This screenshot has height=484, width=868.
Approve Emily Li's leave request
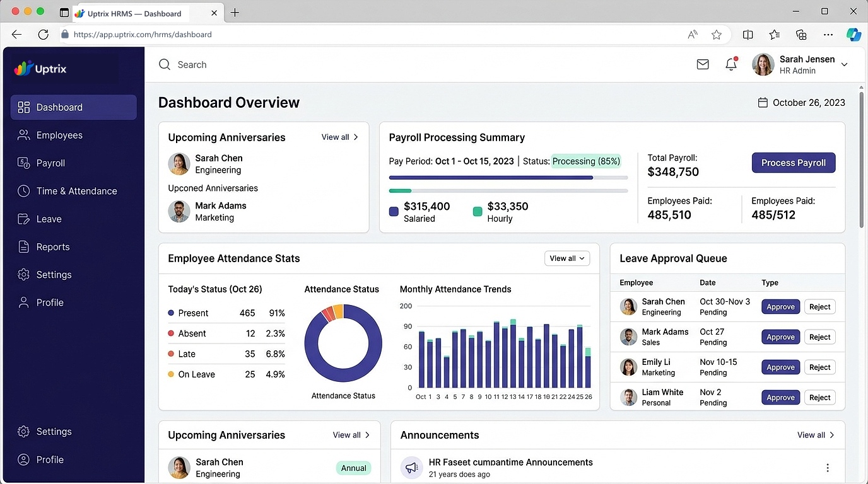781,367
